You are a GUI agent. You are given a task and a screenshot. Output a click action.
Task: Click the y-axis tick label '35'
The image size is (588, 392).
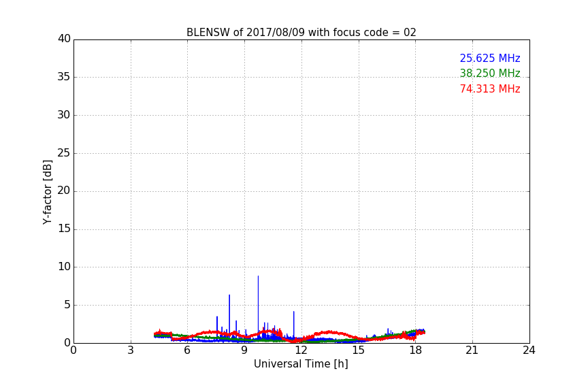click(x=64, y=77)
